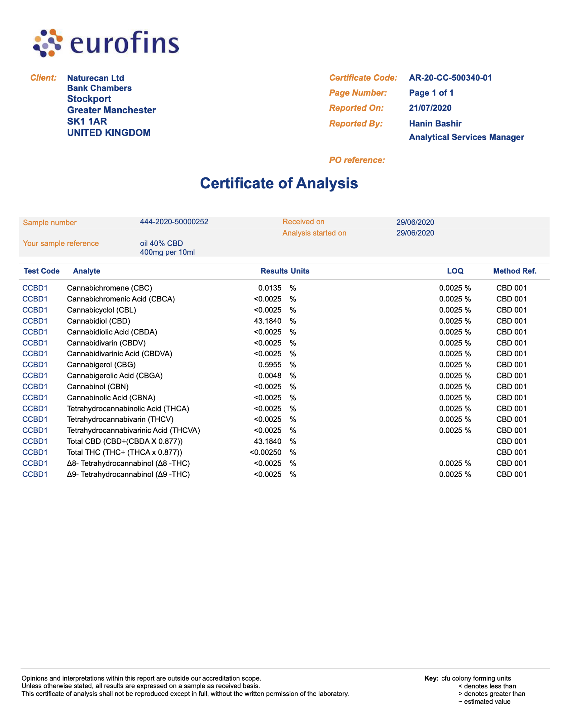562x728 pixels.
Task: Click the Reported On date 21/07/2020
Action: pos(430,108)
